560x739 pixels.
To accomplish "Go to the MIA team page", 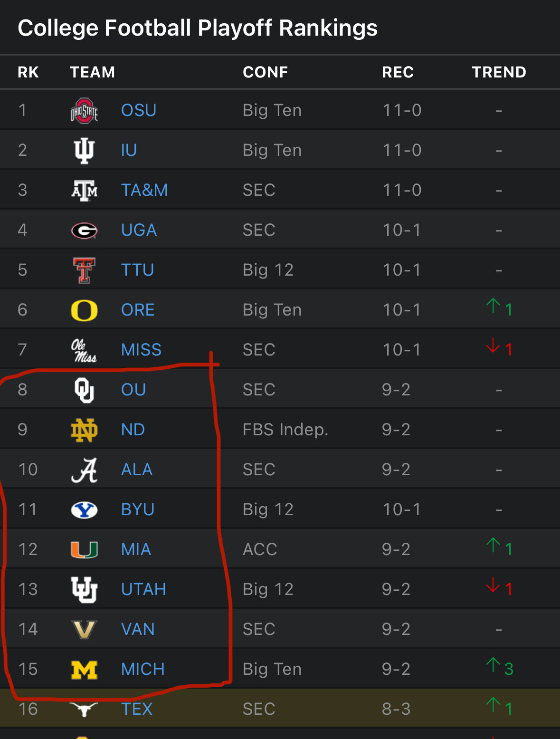I will tap(136, 549).
